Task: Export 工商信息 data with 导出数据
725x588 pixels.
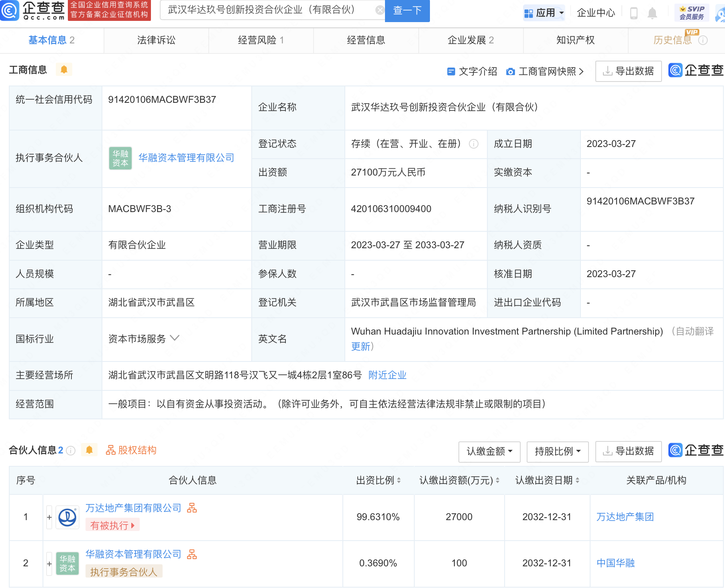Action: (628, 71)
